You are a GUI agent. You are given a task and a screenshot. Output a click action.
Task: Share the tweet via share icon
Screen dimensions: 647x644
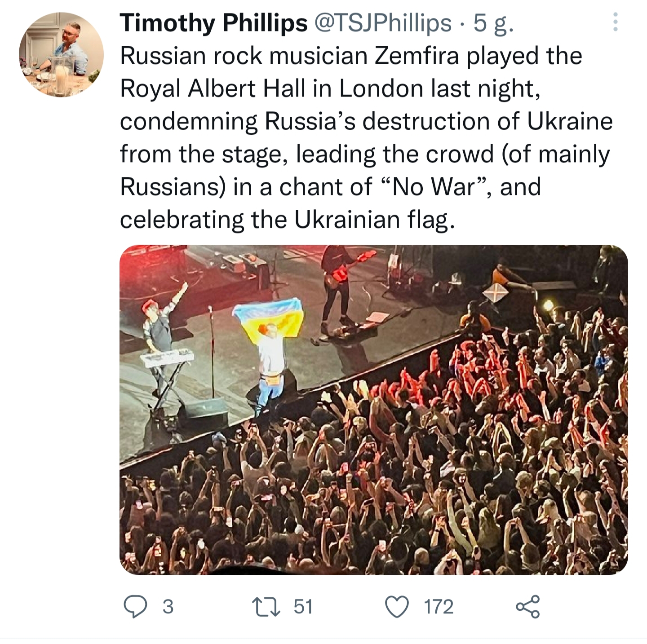[527, 606]
